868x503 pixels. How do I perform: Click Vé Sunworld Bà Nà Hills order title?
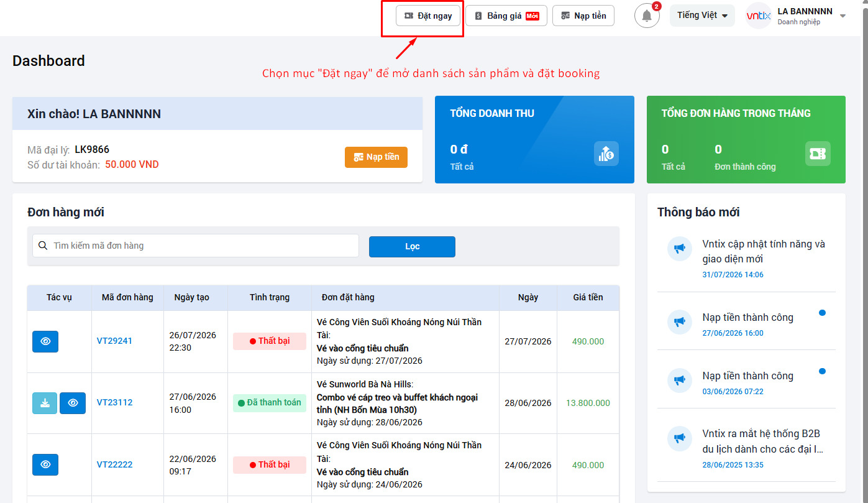click(x=365, y=384)
